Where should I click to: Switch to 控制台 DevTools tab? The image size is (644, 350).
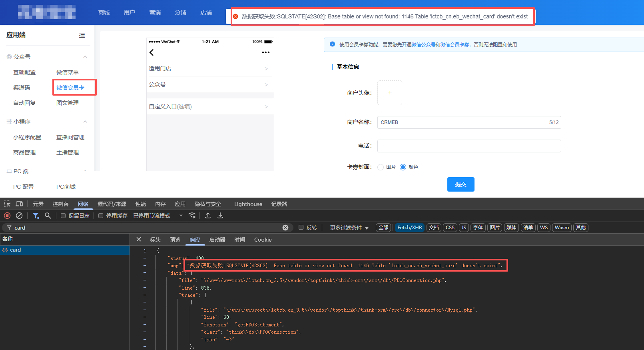pos(60,204)
